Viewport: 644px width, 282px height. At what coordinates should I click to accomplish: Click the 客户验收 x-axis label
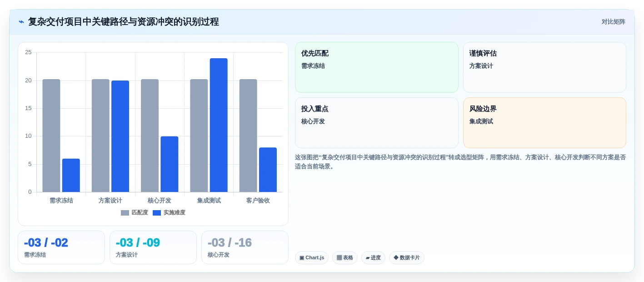pyautogui.click(x=258, y=201)
